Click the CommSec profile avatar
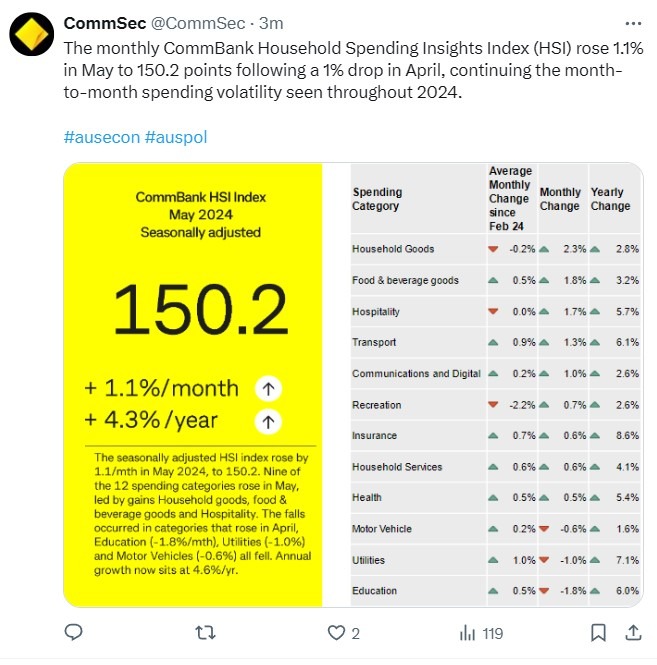 [x=31, y=35]
